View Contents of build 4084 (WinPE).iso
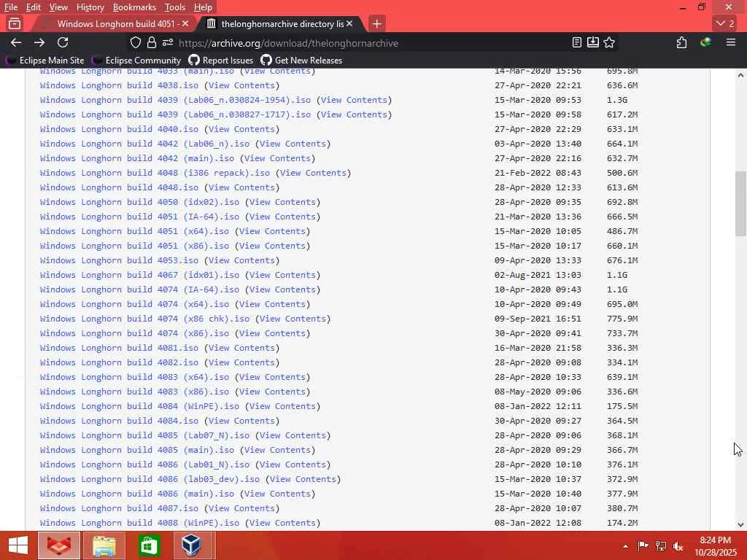The width and height of the screenshot is (747, 560). coord(282,406)
